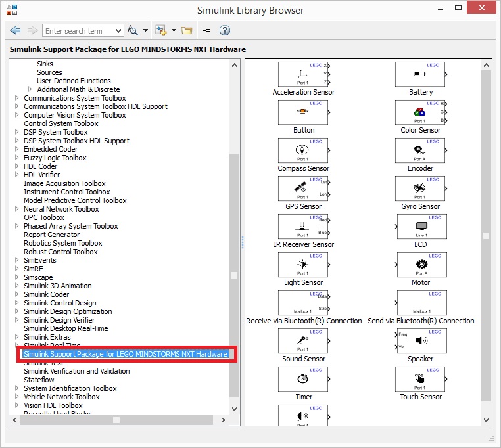Select Image Acquisition Toolbox in tree
The height and width of the screenshot is (448, 501).
(64, 183)
